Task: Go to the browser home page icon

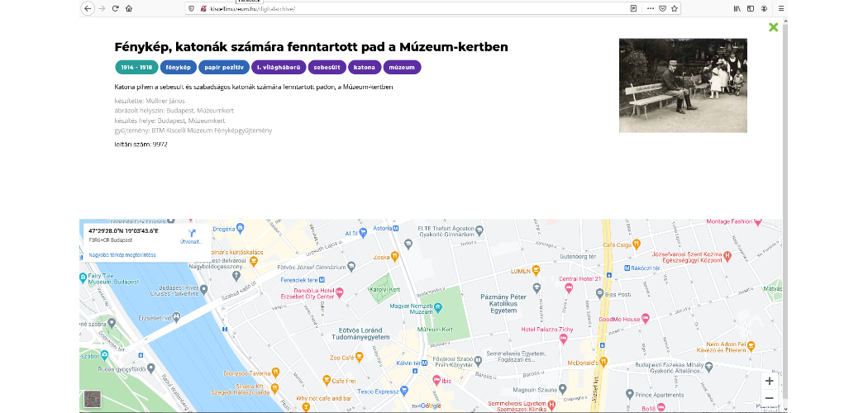Action: click(x=129, y=8)
